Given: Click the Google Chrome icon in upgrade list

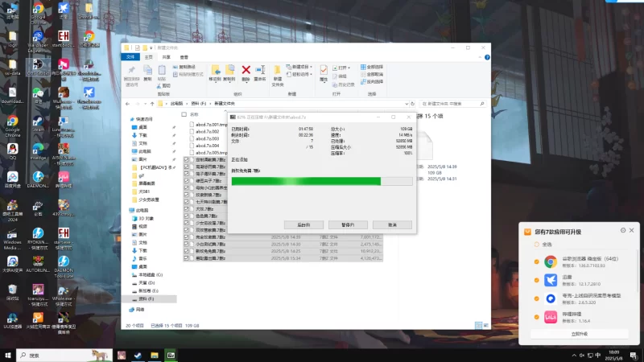Looking at the screenshot, I should (551, 261).
